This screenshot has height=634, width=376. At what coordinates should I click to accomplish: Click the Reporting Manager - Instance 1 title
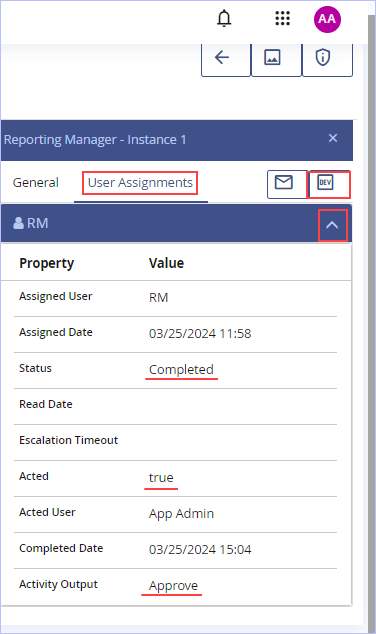(x=95, y=140)
